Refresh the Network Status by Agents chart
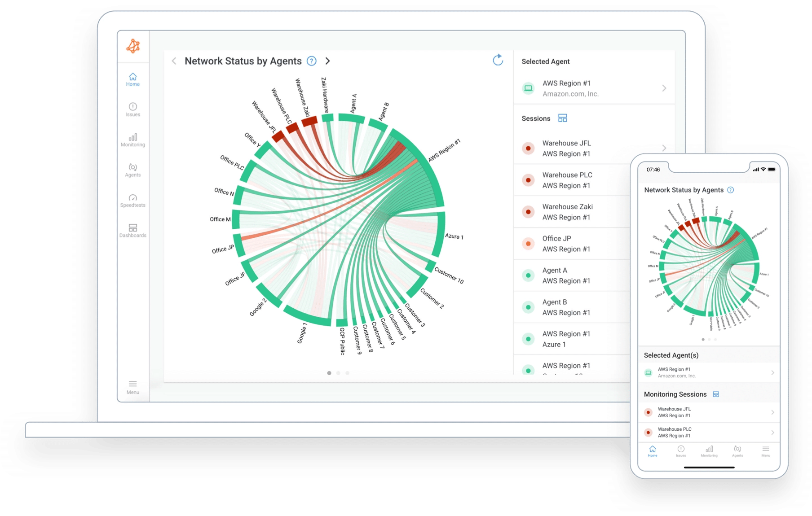812x516 pixels. pos(498,60)
